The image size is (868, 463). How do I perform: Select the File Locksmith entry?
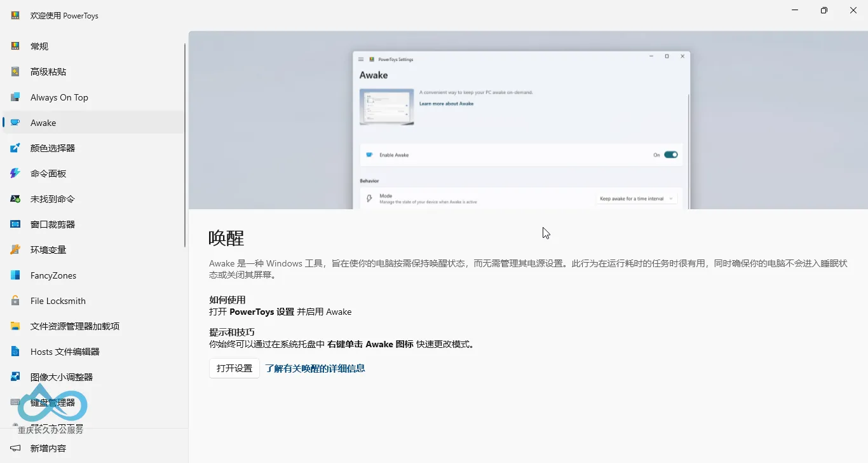93,301
